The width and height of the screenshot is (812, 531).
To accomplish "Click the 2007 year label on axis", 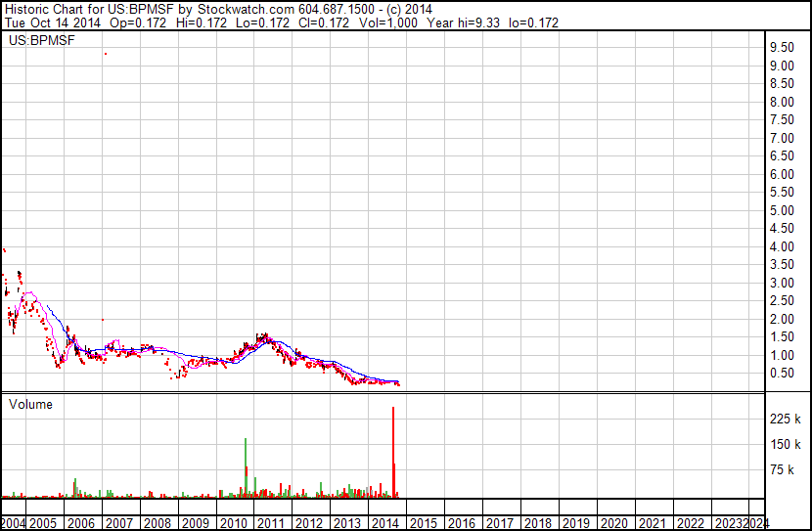I will (x=119, y=523).
